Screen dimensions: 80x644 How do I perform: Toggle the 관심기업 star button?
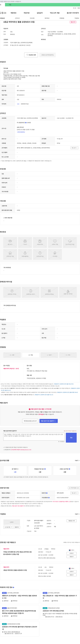[7, 527]
